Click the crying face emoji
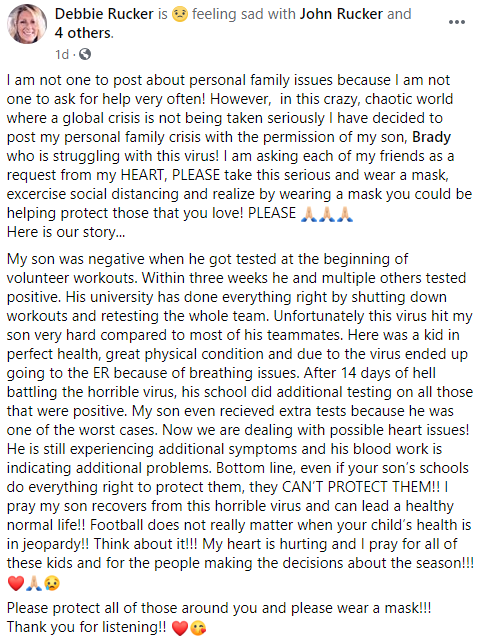The width and height of the screenshot is (484, 642). coord(52,583)
